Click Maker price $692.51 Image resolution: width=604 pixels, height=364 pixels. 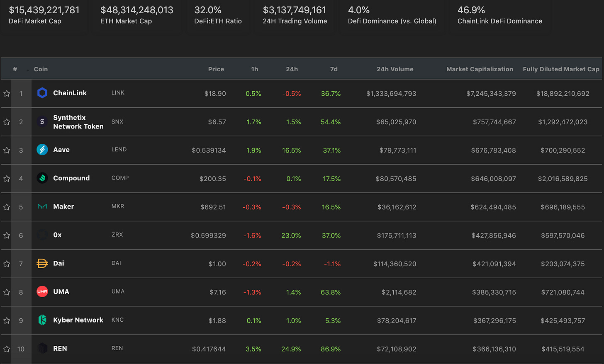(x=213, y=207)
